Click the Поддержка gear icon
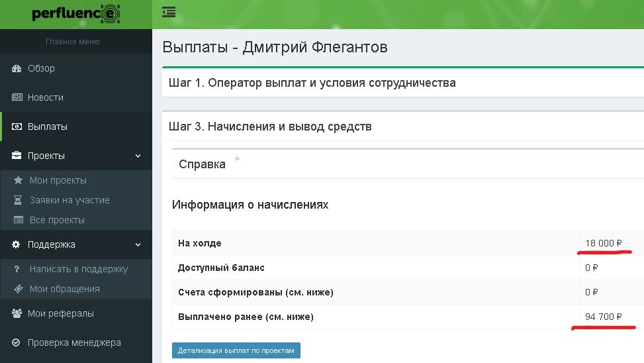Screen dimensions: 644x363 pos(16,244)
